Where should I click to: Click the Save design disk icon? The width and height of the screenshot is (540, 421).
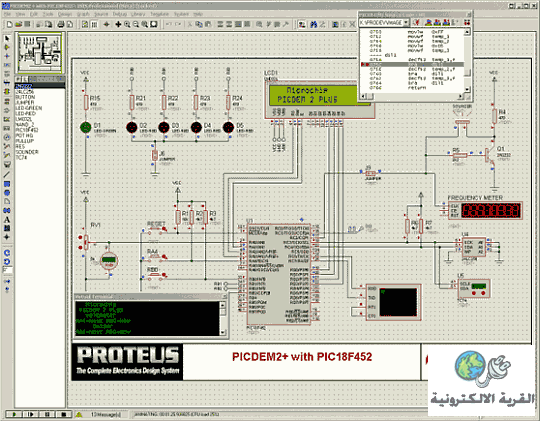click(27, 24)
